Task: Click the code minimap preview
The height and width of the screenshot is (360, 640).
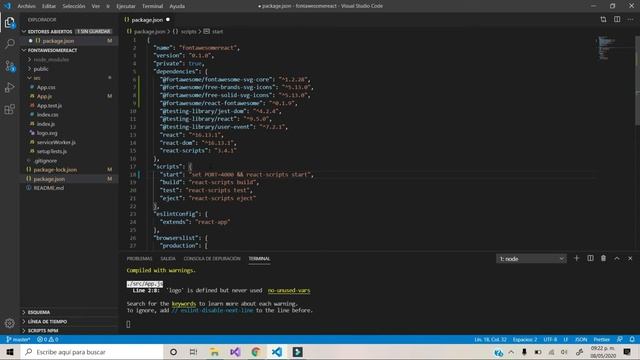Action: 607,48
